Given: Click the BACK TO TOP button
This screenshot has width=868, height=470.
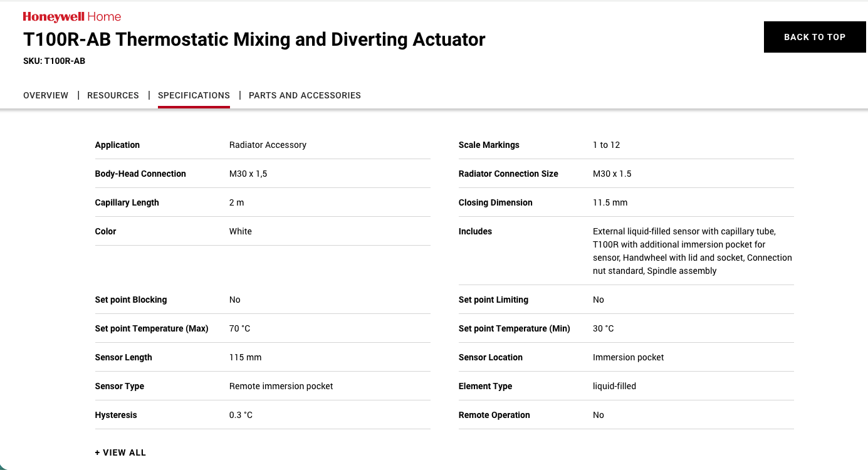Looking at the screenshot, I should pos(815,37).
